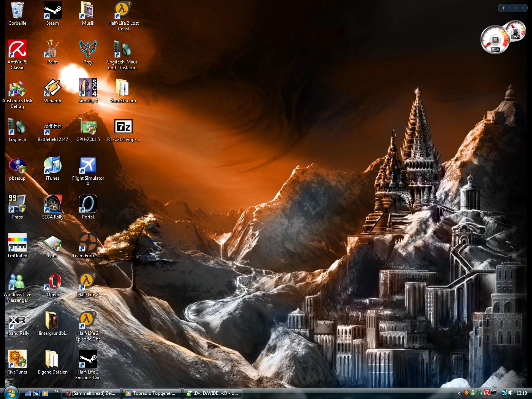Open the Musik folder shortcut
The image size is (532, 399).
[x=88, y=14]
